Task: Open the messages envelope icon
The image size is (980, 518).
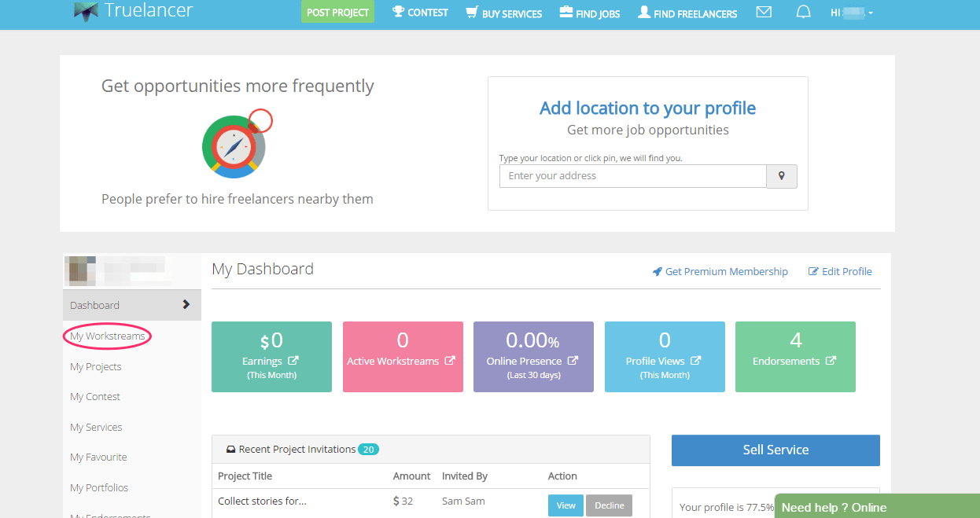Action: pyautogui.click(x=764, y=13)
